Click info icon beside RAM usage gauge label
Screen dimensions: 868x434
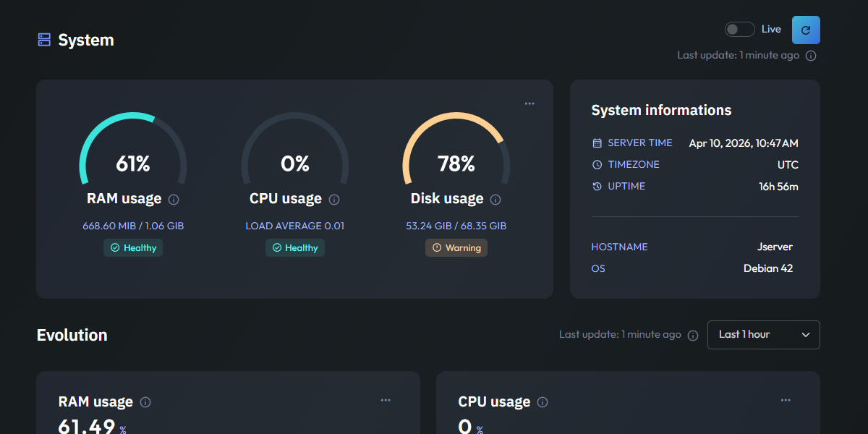(x=174, y=200)
